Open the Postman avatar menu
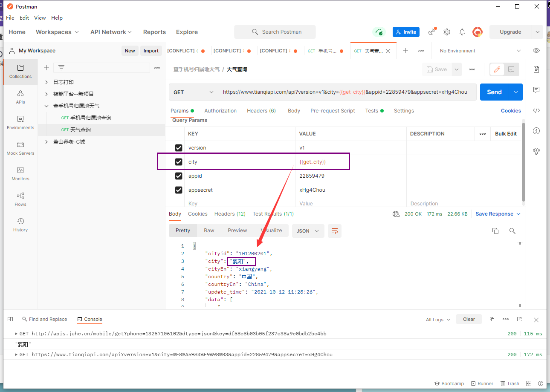Screen dimensions: 550x392 pos(478,32)
